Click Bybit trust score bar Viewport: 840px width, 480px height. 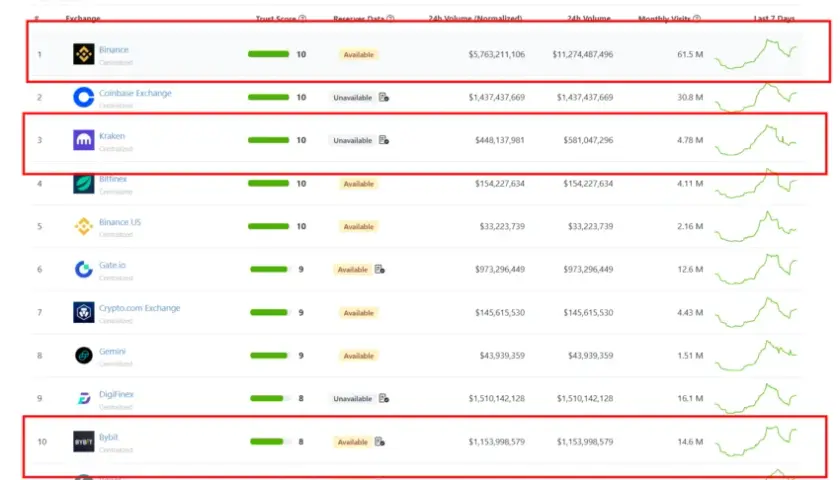click(x=271, y=441)
